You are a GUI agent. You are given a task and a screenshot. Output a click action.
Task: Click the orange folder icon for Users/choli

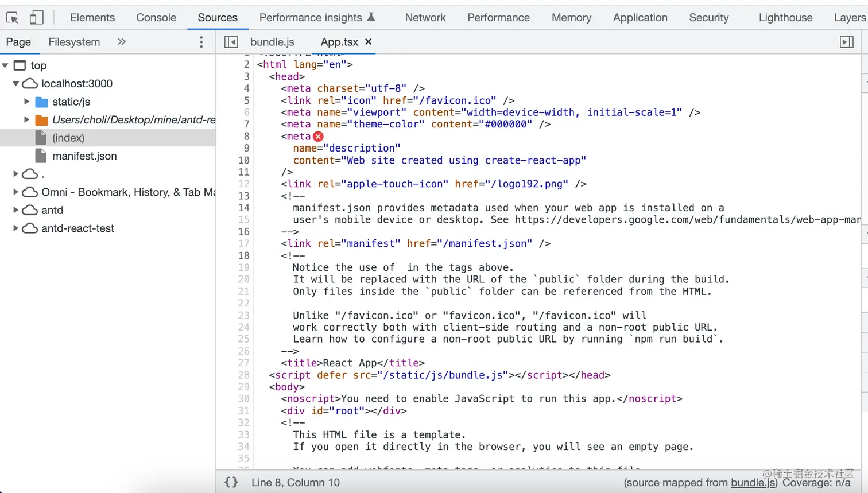click(x=41, y=120)
